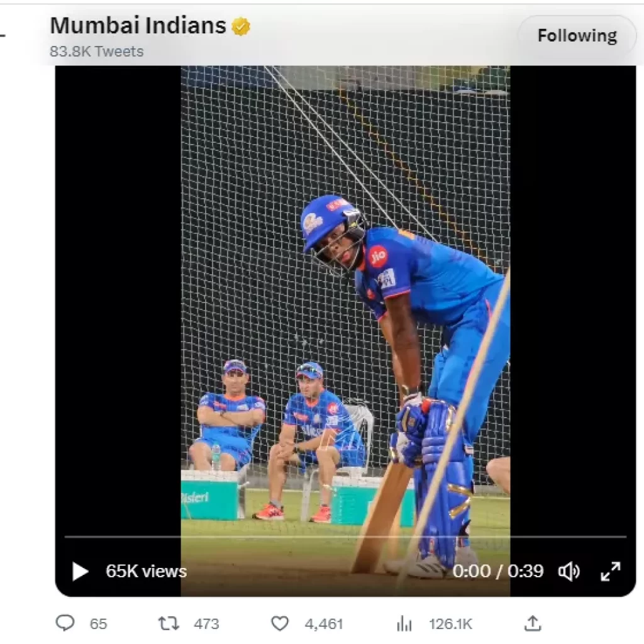The width and height of the screenshot is (644, 644).
Task: Click the reply speech bubble icon
Action: pyautogui.click(x=65, y=623)
